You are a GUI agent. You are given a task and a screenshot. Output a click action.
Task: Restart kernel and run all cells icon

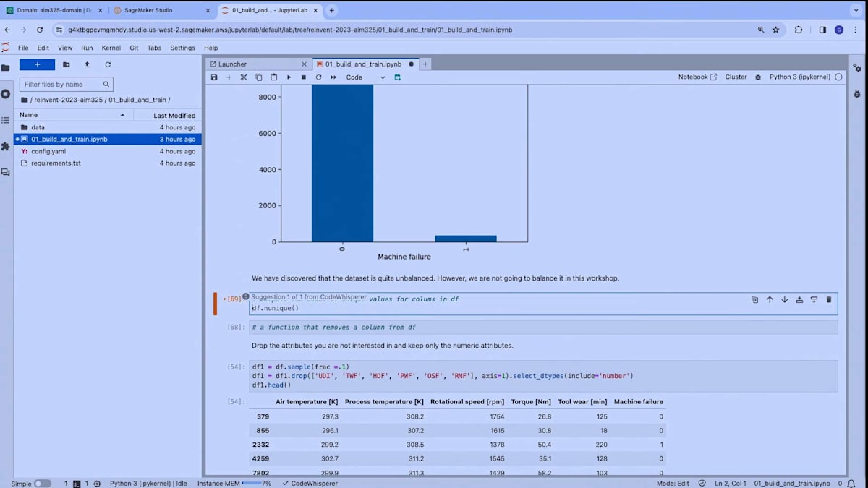click(x=333, y=77)
